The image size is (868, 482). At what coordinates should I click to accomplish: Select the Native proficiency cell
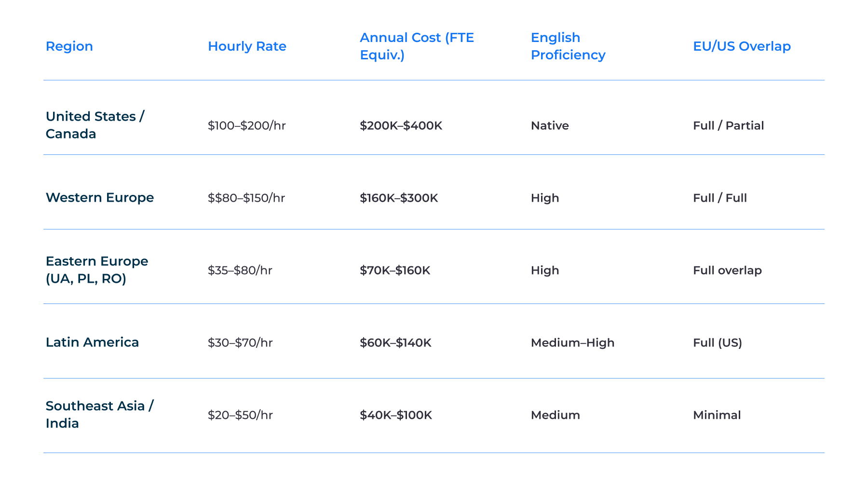coord(550,125)
